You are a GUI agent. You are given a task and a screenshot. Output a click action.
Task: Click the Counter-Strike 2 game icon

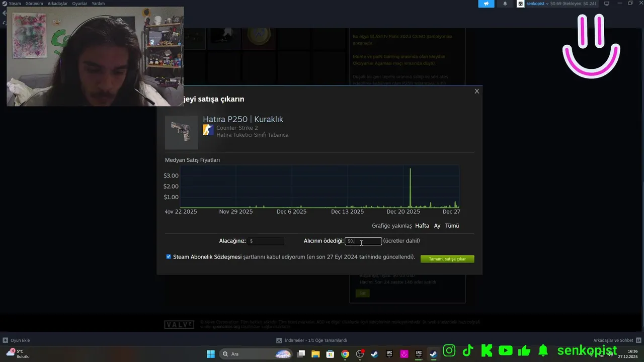pyautogui.click(x=208, y=130)
